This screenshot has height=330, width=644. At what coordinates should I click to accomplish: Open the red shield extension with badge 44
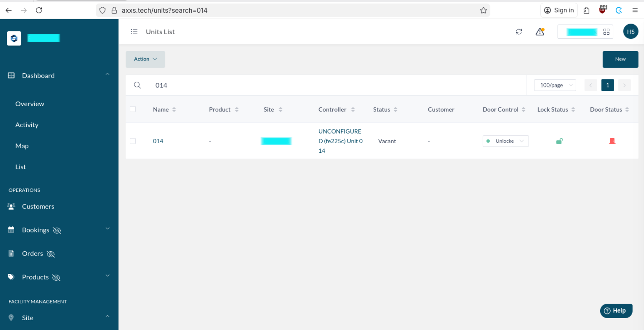pyautogui.click(x=603, y=10)
